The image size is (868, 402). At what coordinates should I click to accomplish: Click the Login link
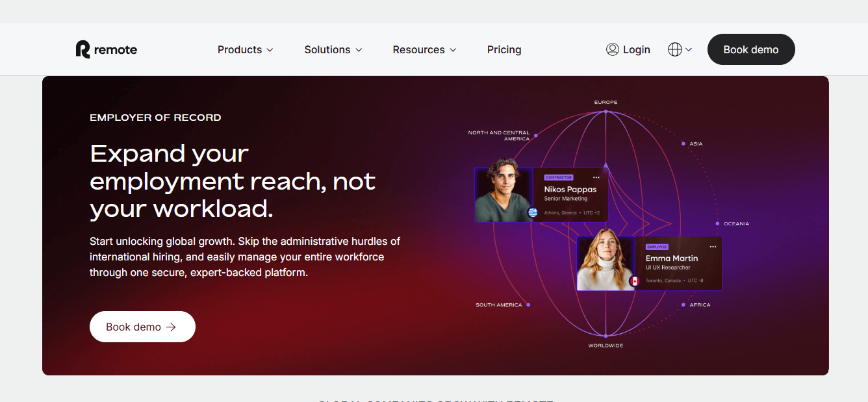[637, 49]
